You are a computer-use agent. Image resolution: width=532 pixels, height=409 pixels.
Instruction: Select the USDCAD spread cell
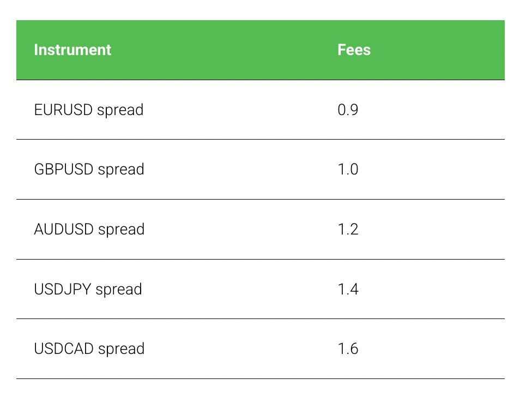89,349
